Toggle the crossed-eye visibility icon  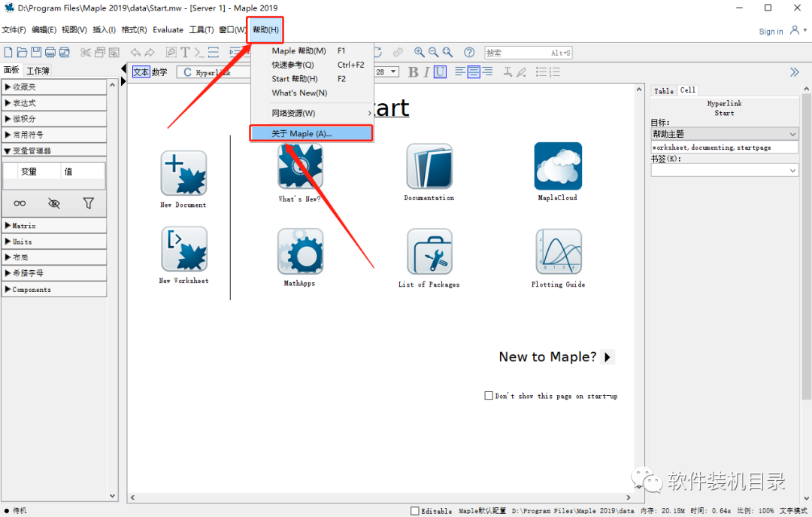54,203
